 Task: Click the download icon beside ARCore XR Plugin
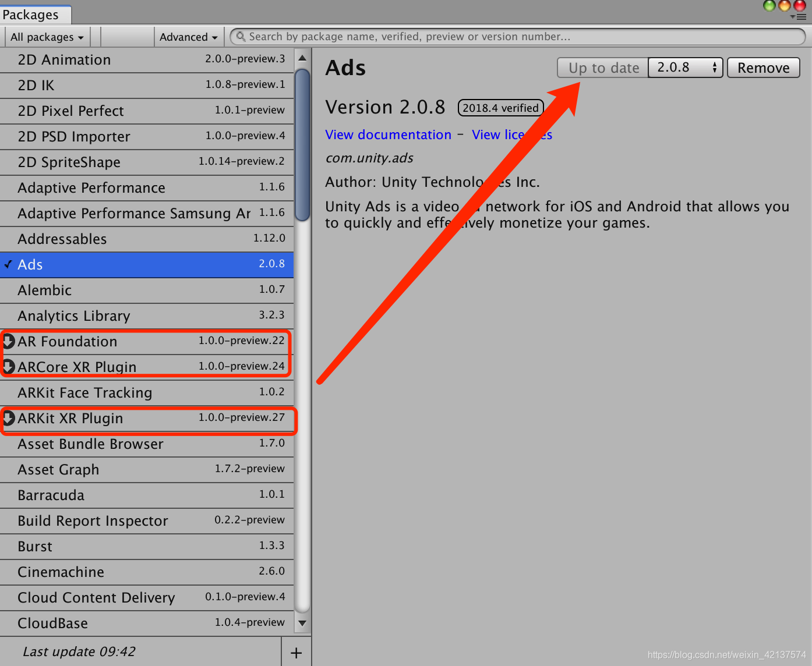9,367
